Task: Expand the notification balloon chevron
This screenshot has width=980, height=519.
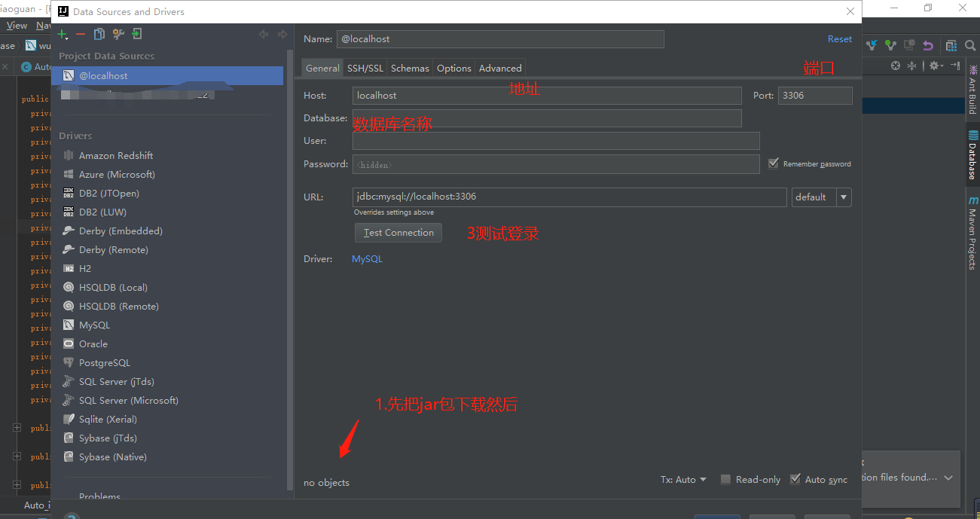Action: 948,478
